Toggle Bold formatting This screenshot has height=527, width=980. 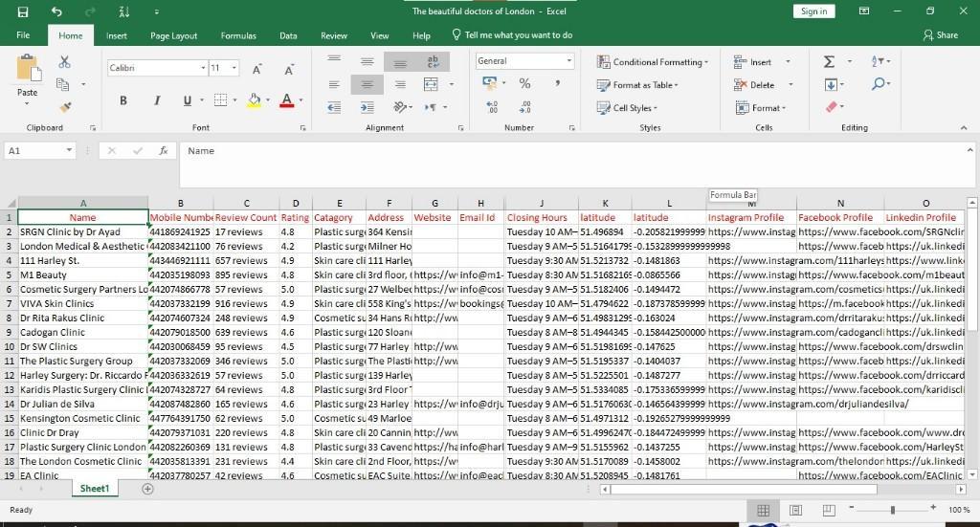tap(123, 99)
